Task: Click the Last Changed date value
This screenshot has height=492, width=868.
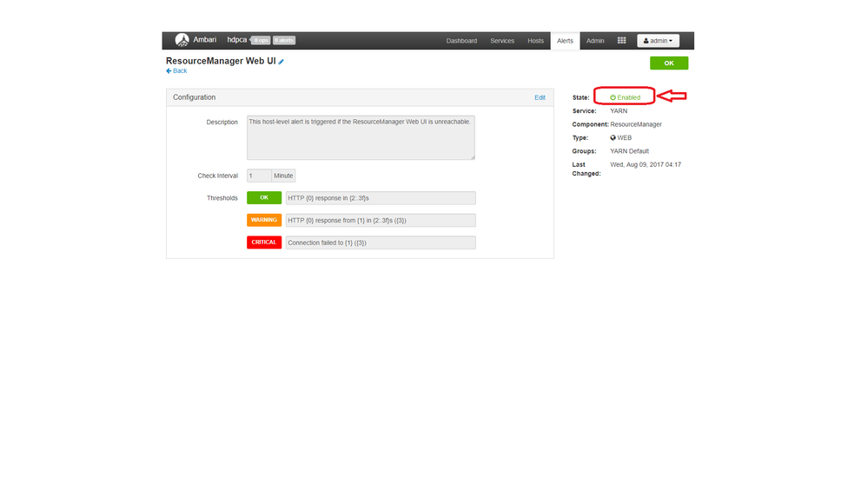Action: click(646, 164)
